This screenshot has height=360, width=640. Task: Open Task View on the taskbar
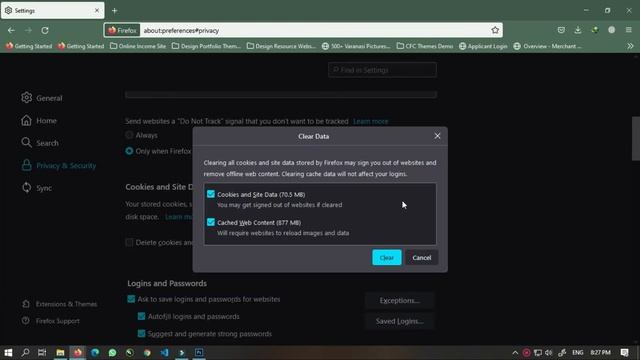click(x=42, y=352)
